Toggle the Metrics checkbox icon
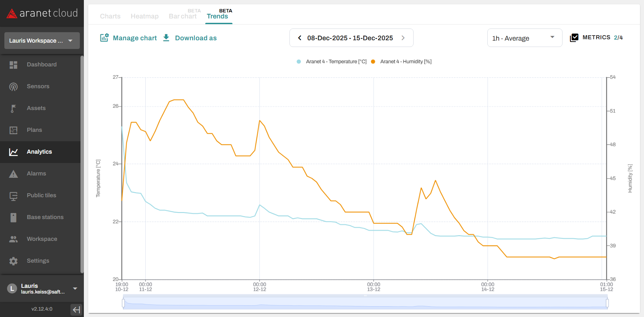Image resolution: width=644 pixels, height=317 pixels. tap(574, 38)
